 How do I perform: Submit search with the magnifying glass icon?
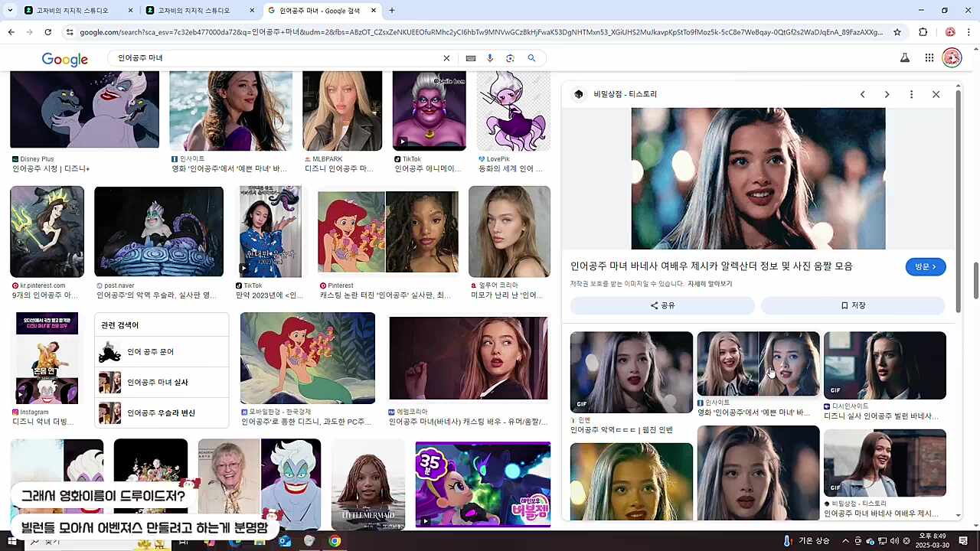click(531, 58)
